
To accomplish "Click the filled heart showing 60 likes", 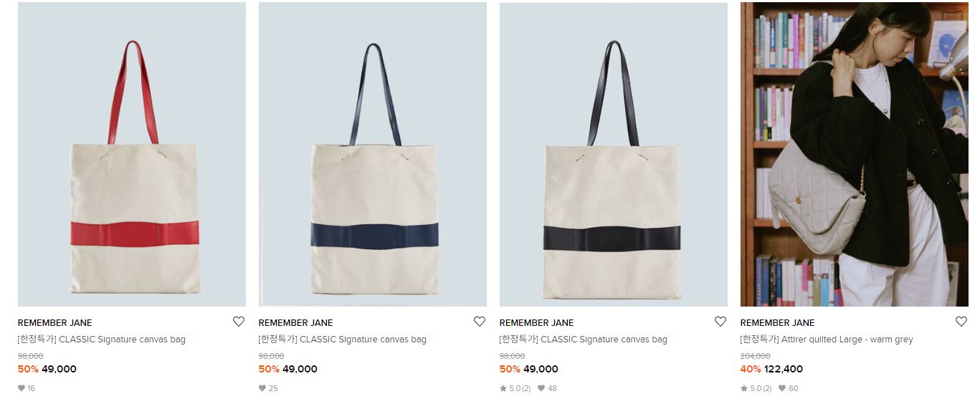I will pos(782,388).
